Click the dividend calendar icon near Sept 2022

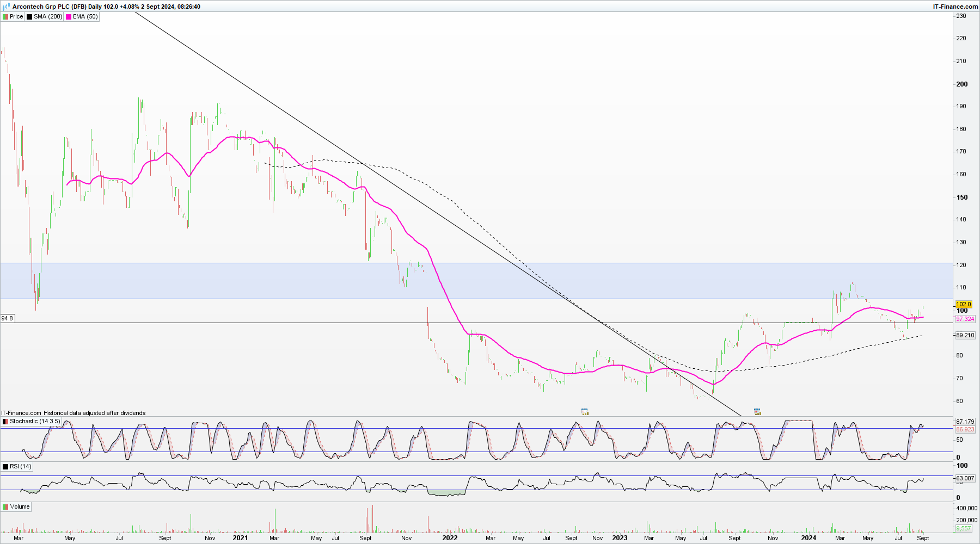tap(585, 412)
